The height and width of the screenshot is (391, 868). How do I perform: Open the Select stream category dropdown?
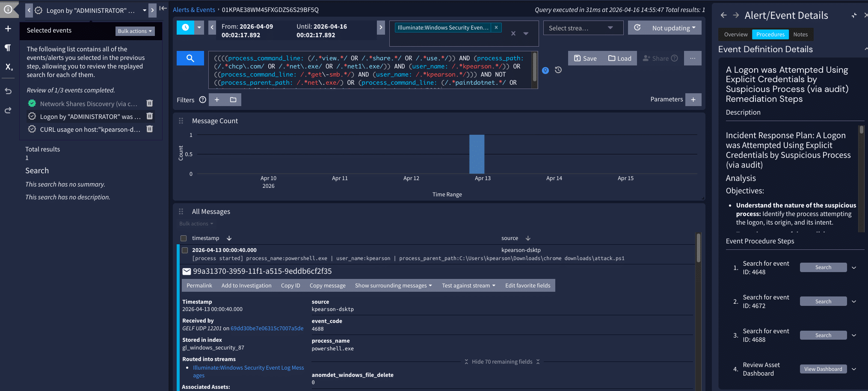(x=583, y=28)
